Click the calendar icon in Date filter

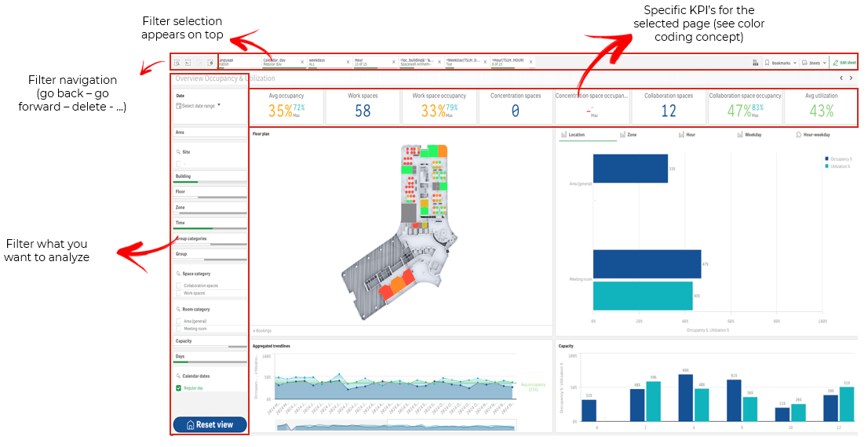(x=179, y=106)
